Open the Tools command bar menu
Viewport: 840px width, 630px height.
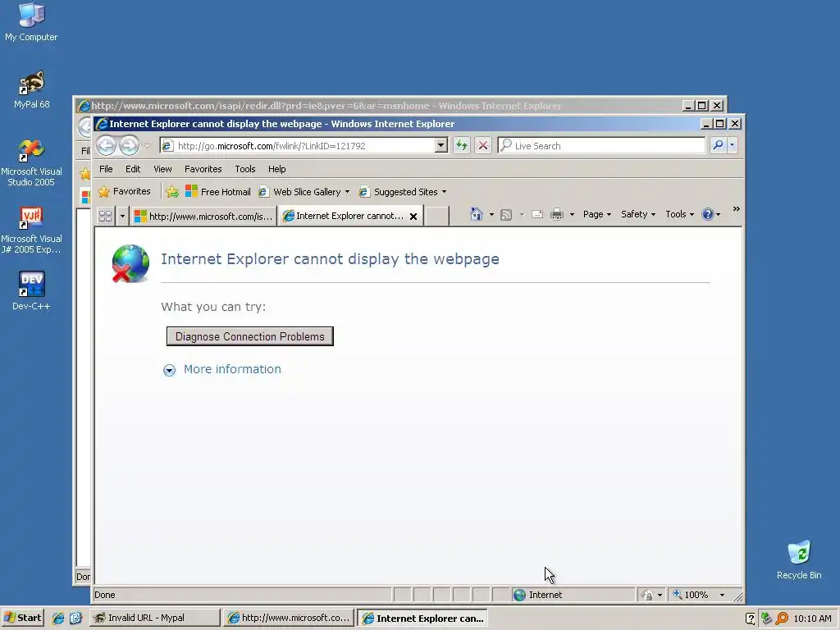point(679,214)
